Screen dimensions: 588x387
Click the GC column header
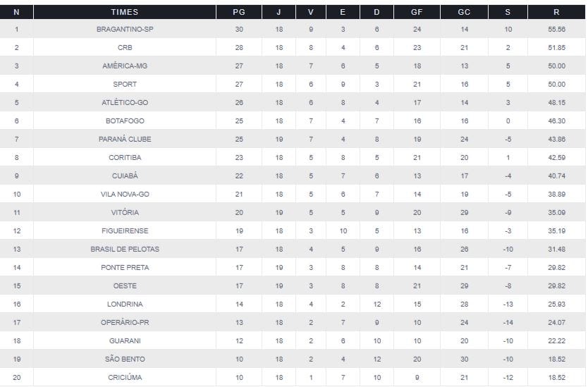tap(464, 12)
